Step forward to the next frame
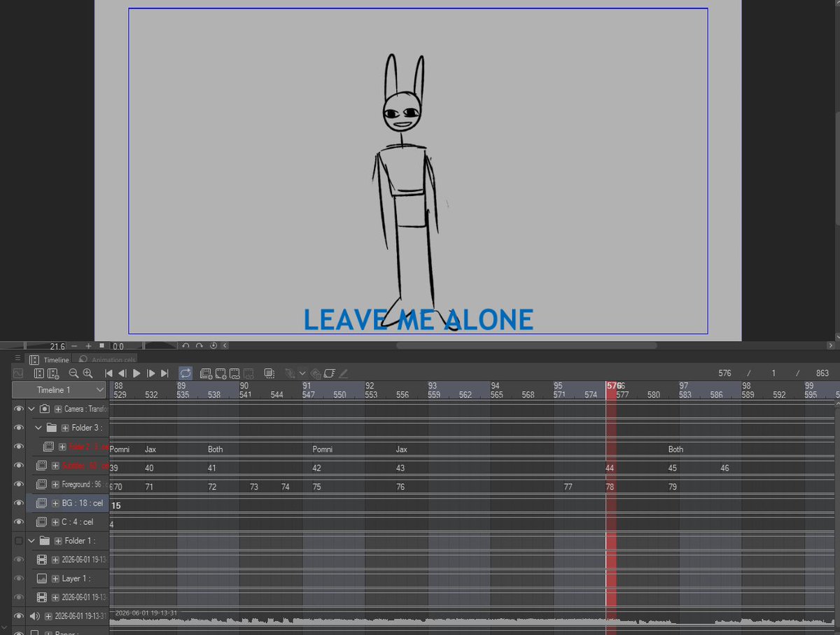840x635 pixels. click(150, 374)
